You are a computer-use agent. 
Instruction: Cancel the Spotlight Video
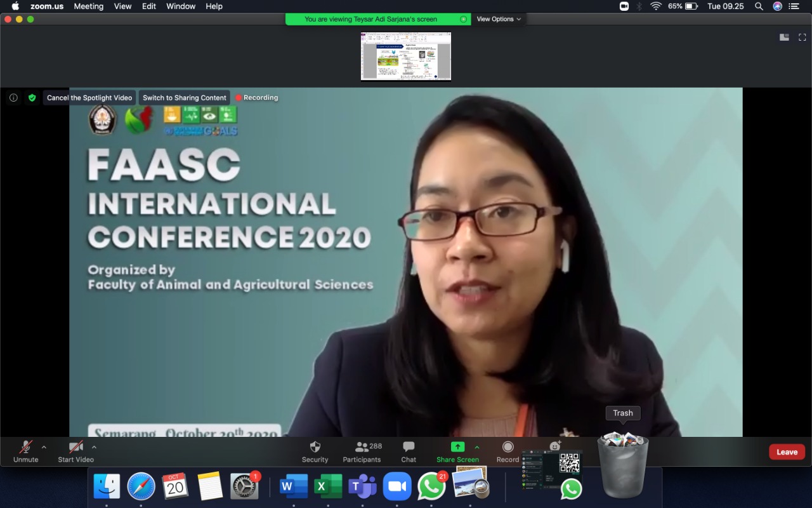(89, 98)
